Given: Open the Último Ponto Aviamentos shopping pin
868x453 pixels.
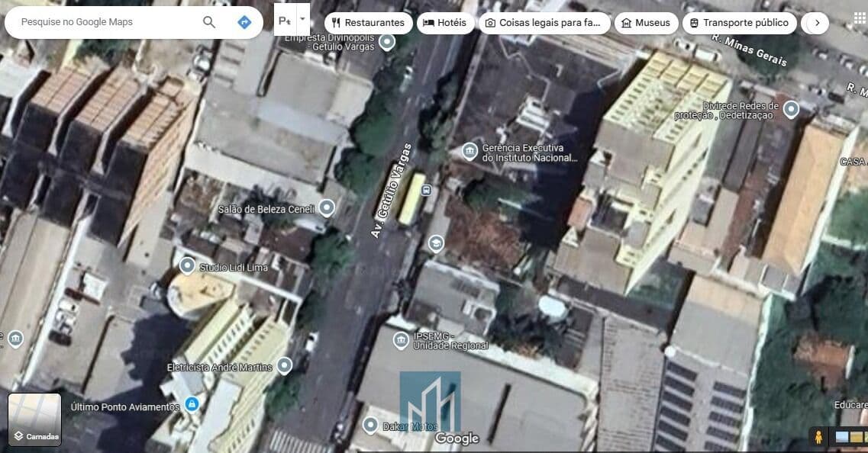Looking at the screenshot, I should tap(192, 404).
